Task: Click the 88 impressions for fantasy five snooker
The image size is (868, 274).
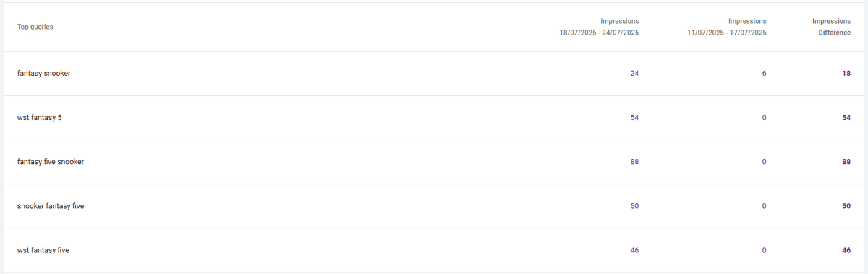Action: [x=634, y=162]
